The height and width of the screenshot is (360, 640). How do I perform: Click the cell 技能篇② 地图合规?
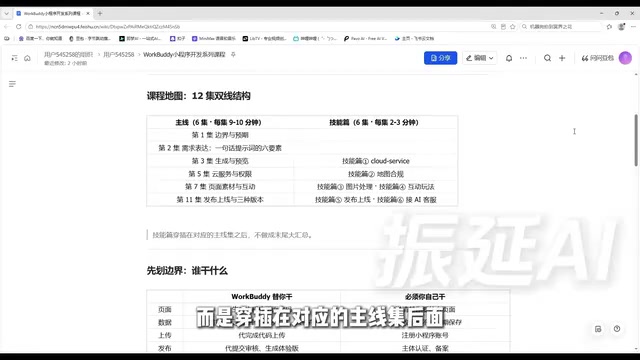[376, 174]
